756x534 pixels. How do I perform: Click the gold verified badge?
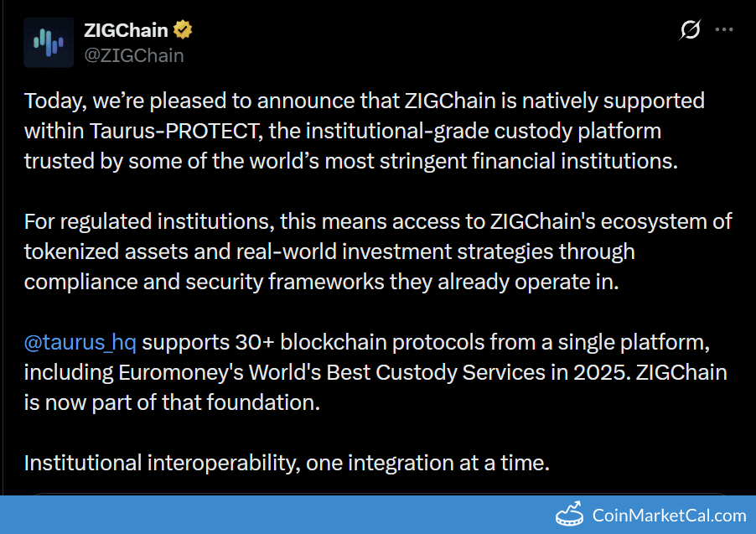pos(184,31)
